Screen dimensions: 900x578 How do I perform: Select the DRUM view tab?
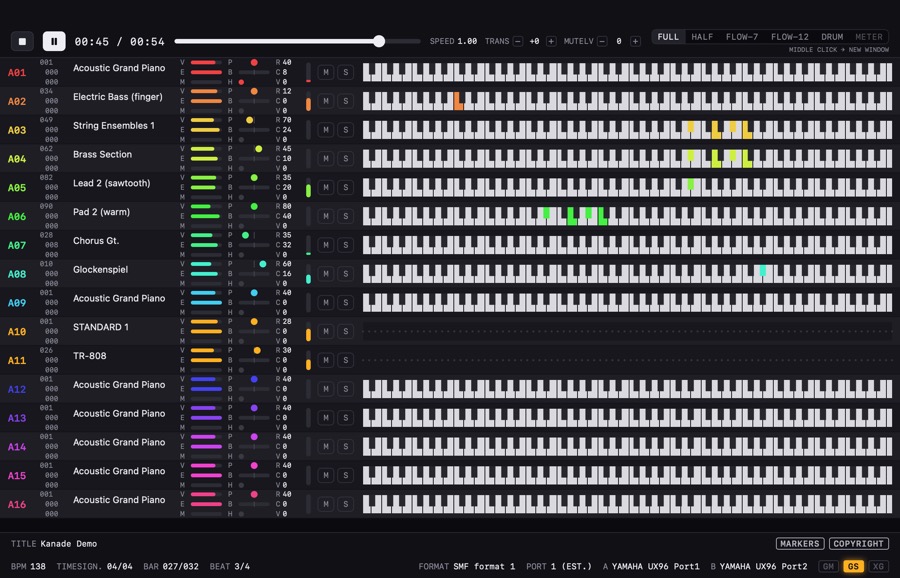coord(832,37)
